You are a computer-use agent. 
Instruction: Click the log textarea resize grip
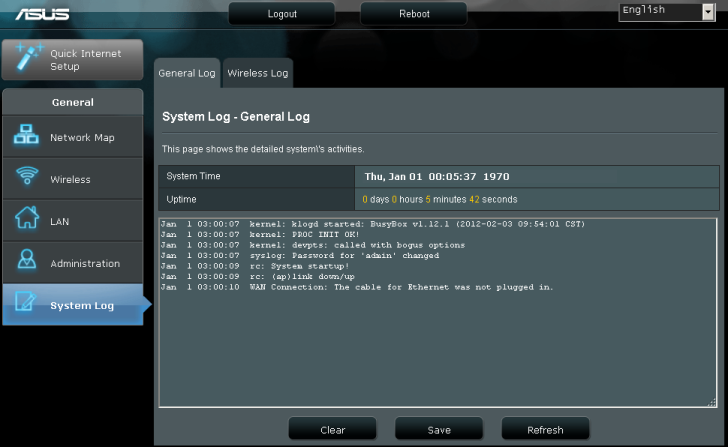[x=712, y=402]
